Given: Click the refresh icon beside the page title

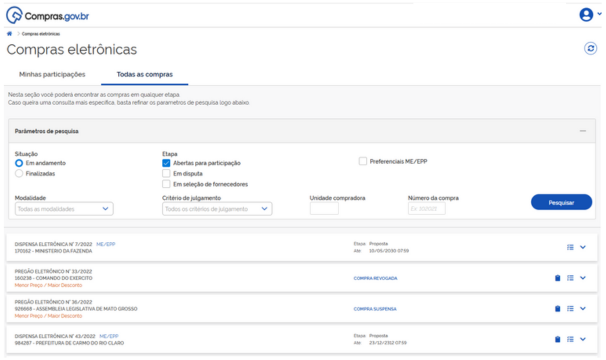Looking at the screenshot, I should click(x=590, y=49).
